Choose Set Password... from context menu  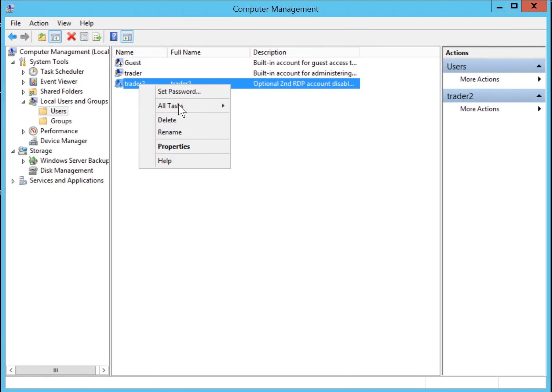[x=179, y=92]
